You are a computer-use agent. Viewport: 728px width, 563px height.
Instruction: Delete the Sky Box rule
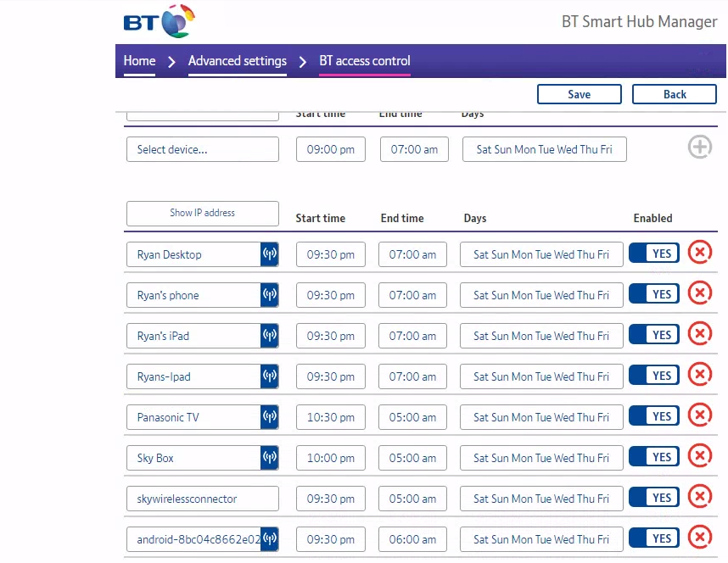tap(700, 456)
